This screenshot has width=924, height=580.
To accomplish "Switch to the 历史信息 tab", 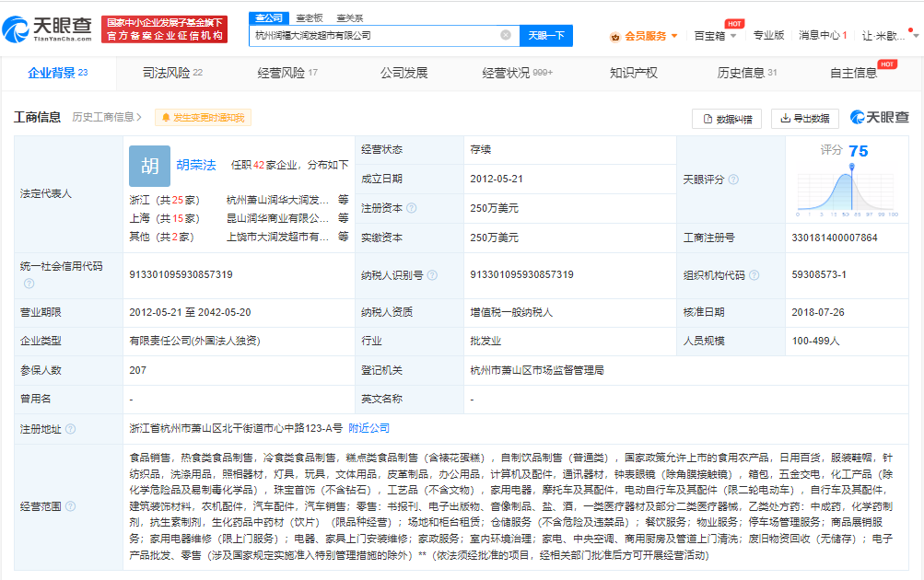I will [746, 73].
